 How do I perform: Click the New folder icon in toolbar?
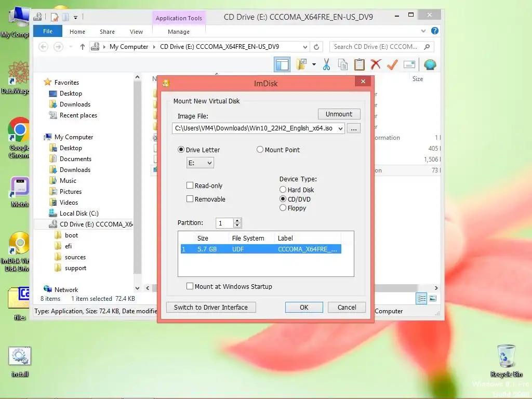click(301, 64)
